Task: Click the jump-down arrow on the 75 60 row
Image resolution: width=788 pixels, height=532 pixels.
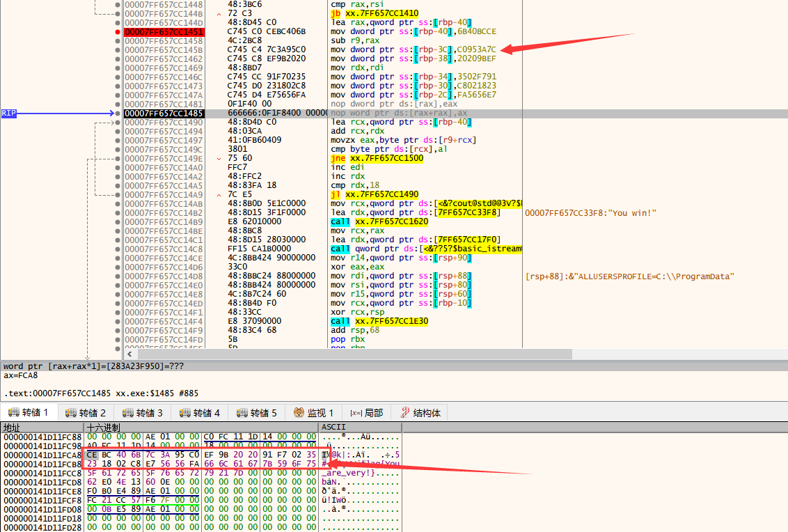Action: click(x=219, y=159)
